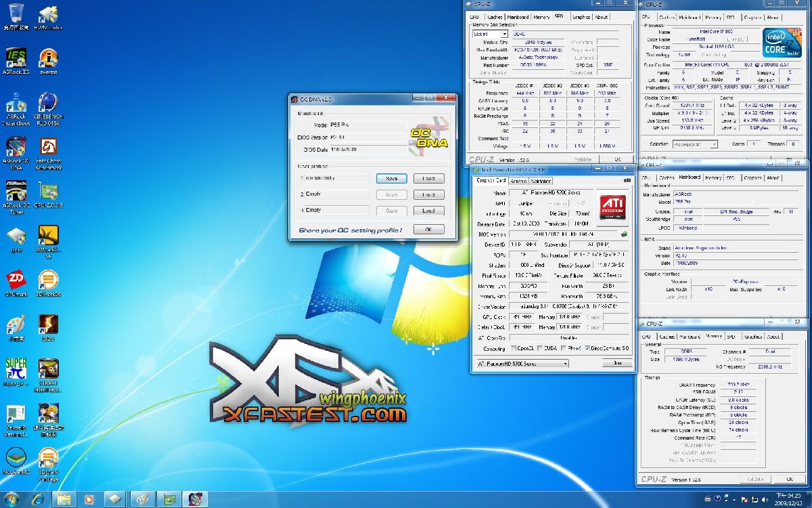Viewport: 812px width, 508px height.
Task: Open Internet Explorer from the taskbar
Action: click(38, 499)
